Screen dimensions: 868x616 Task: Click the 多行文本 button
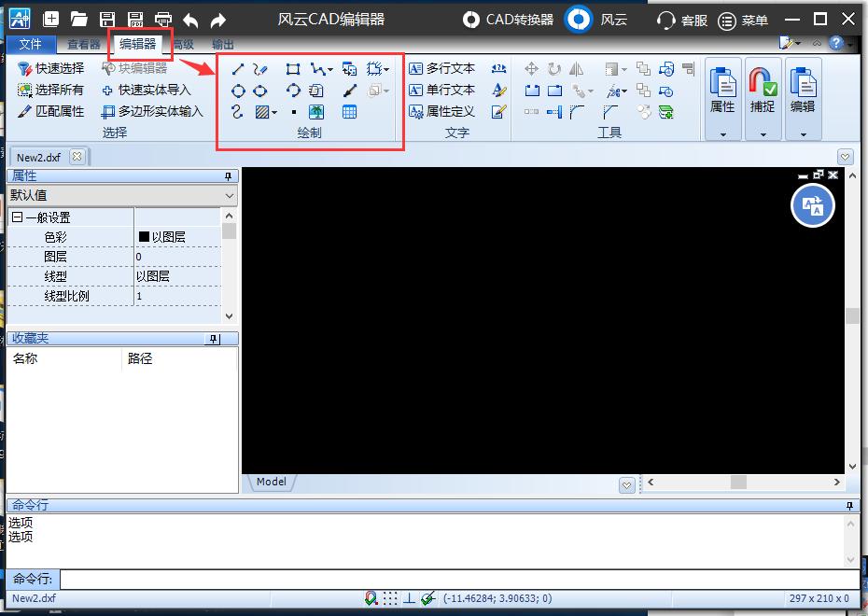(x=441, y=69)
